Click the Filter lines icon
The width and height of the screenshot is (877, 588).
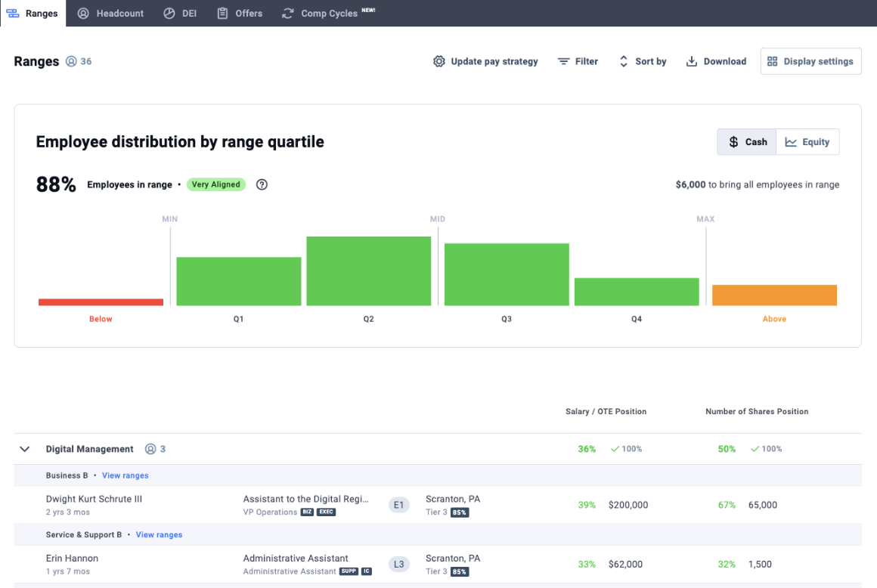(x=563, y=61)
